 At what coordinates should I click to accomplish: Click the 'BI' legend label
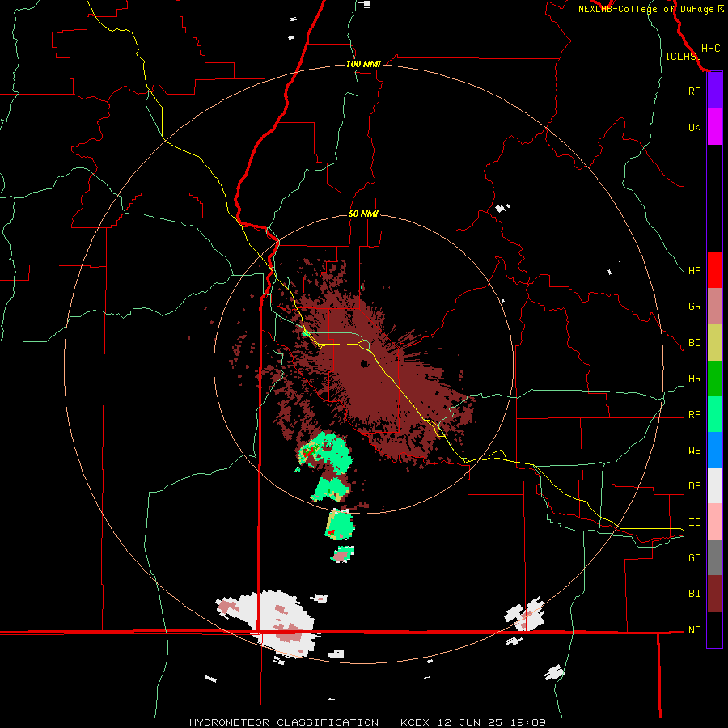(x=694, y=594)
